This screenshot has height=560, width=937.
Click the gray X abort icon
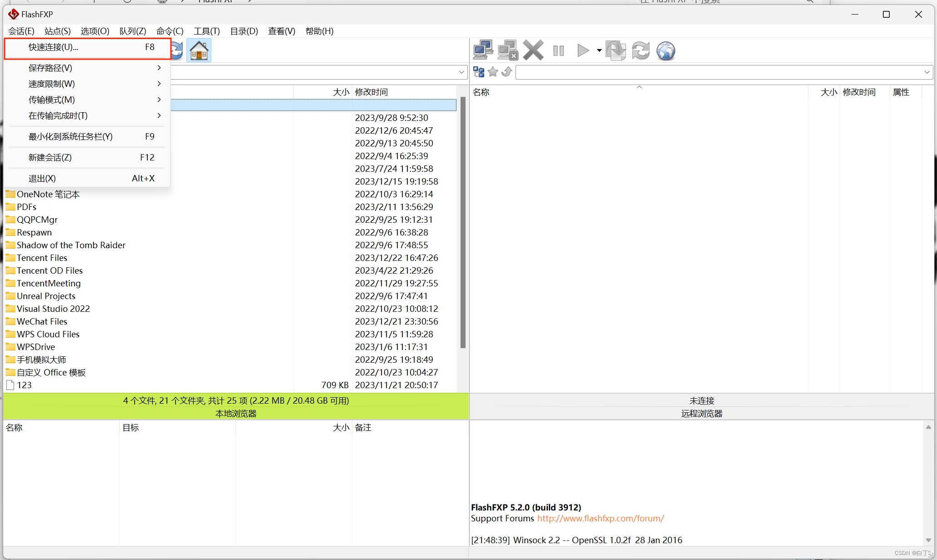tap(533, 50)
